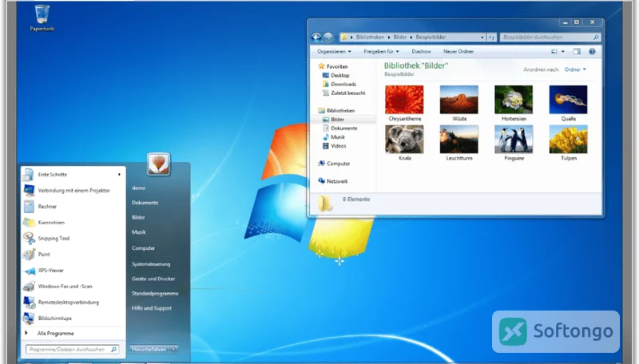Open the Organisieren dropdown menu
Viewport: 639px width, 364px height.
pyautogui.click(x=334, y=51)
